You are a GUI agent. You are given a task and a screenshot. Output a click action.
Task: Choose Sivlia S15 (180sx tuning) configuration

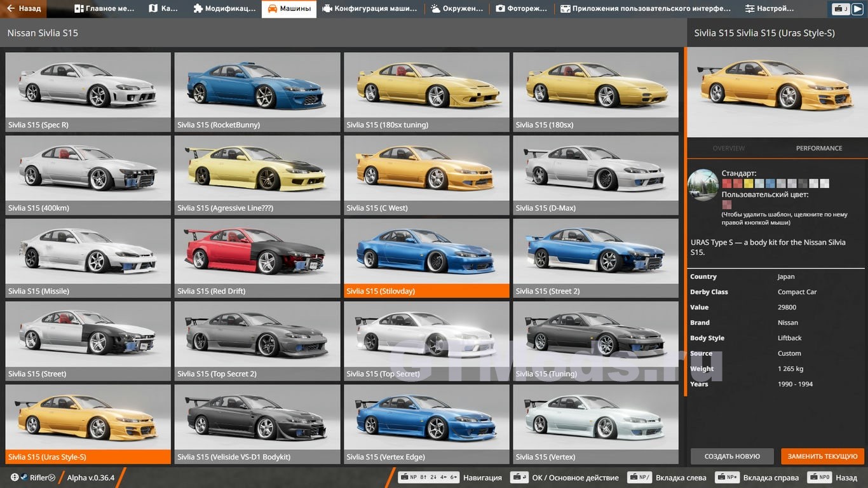426,92
